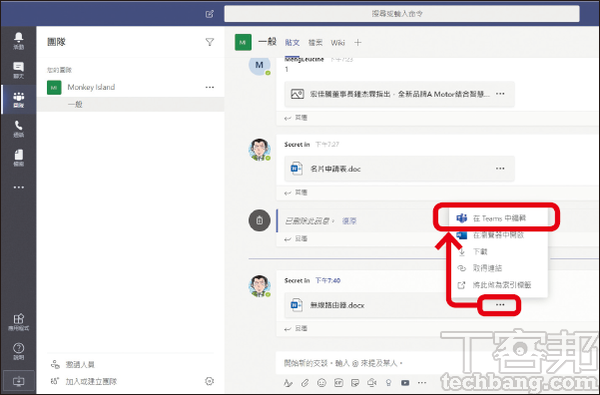
Task: Select the 一般 channel in team list
Action: click(x=130, y=104)
